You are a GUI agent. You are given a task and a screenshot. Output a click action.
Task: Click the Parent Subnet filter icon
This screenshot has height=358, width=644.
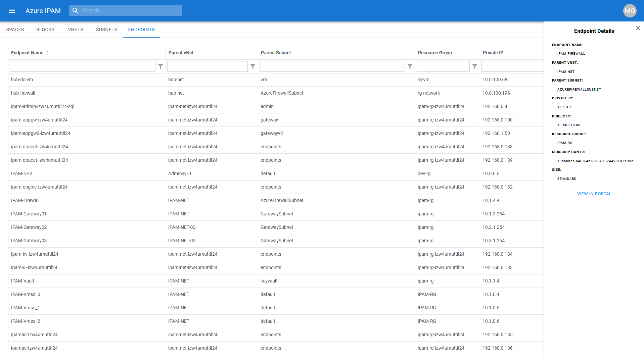(410, 66)
